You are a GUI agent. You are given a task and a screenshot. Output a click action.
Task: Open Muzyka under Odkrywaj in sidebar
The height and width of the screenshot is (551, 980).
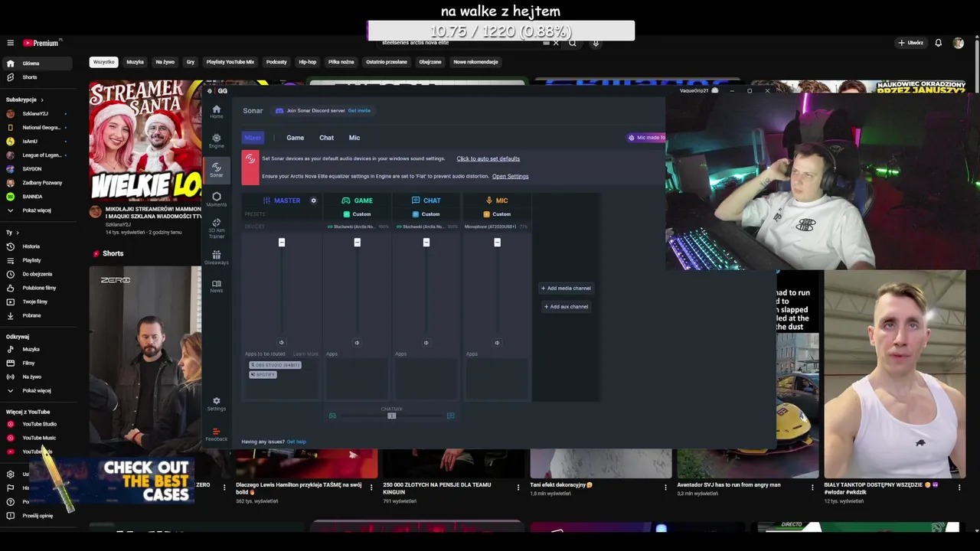[x=38, y=349]
